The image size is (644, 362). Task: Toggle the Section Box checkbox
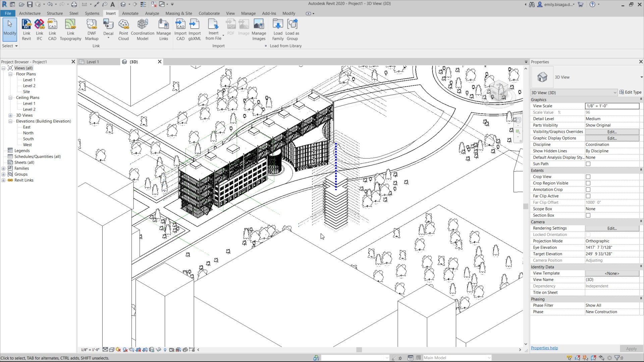pyautogui.click(x=588, y=215)
